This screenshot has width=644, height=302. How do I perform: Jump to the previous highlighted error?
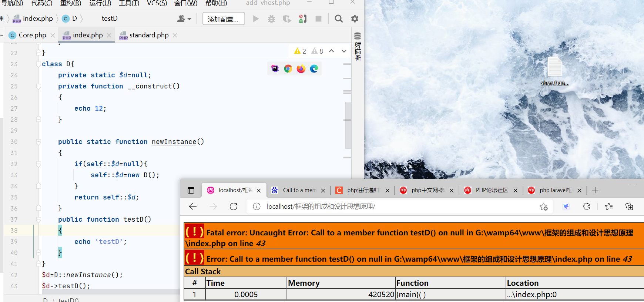pos(332,51)
